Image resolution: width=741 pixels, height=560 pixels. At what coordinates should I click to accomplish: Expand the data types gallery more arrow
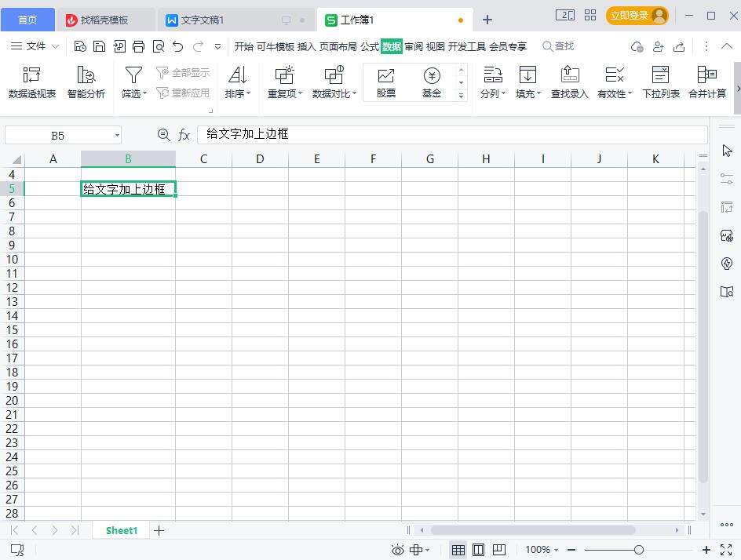[x=462, y=96]
